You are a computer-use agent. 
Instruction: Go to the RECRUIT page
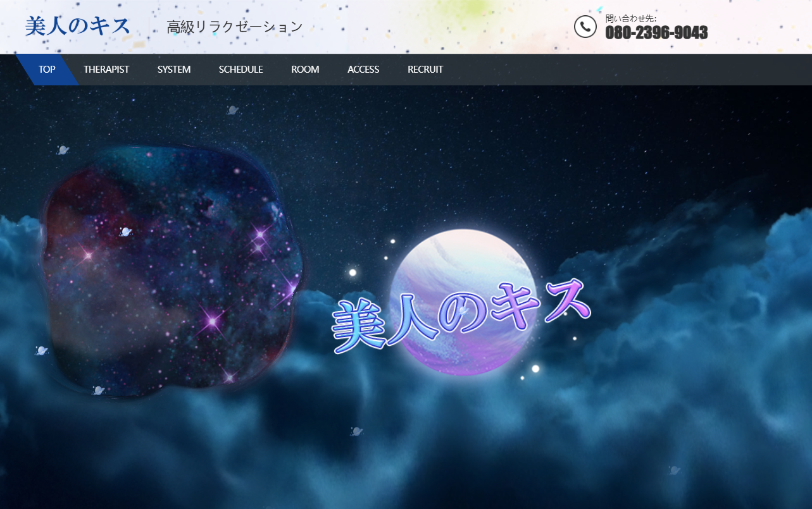(425, 70)
